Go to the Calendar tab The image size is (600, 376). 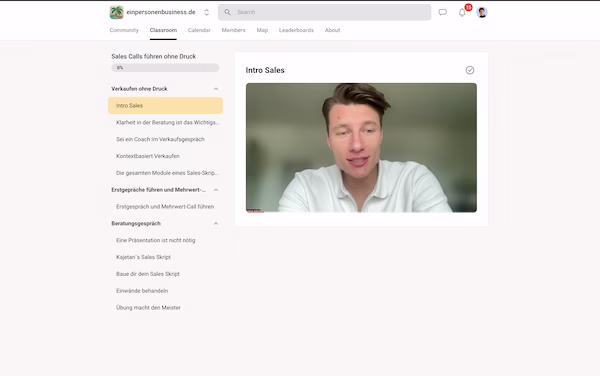[199, 30]
